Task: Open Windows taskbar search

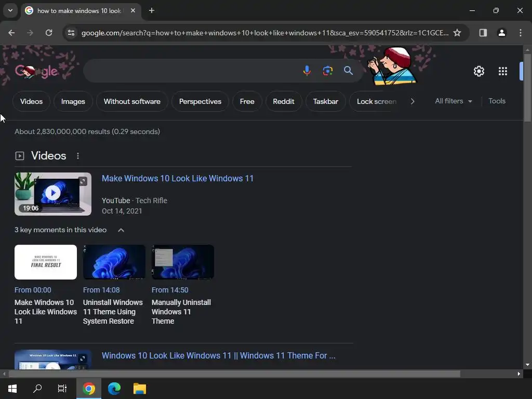Action: click(37, 389)
